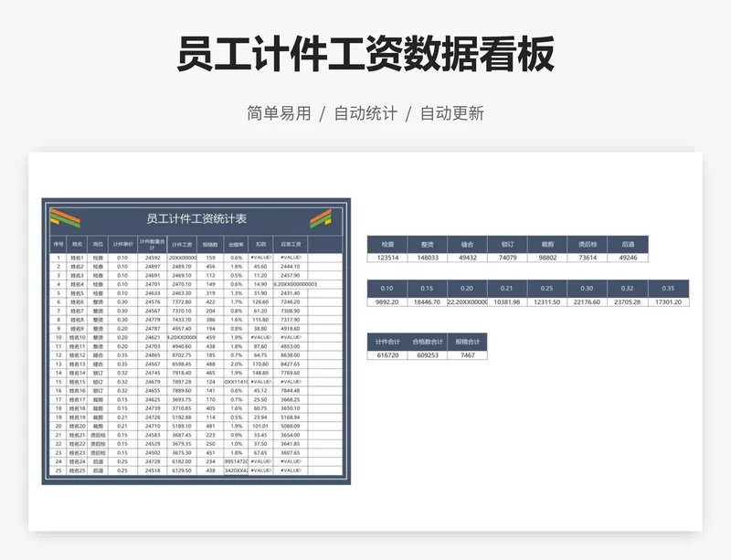
Task: Click the unit price total 22176.60
Action: (588, 302)
